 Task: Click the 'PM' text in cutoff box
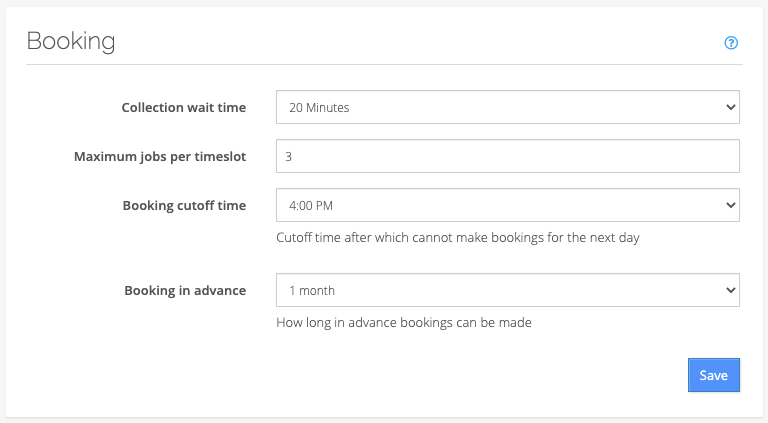pos(324,206)
